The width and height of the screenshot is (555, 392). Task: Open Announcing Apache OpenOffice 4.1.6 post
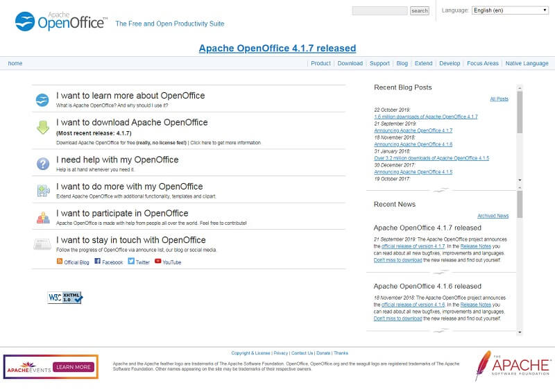[x=413, y=144]
